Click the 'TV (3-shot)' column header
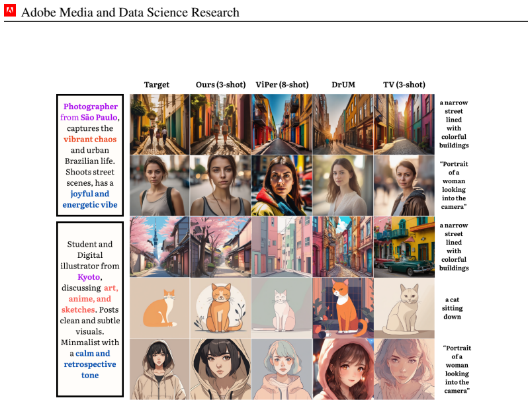 click(404, 85)
